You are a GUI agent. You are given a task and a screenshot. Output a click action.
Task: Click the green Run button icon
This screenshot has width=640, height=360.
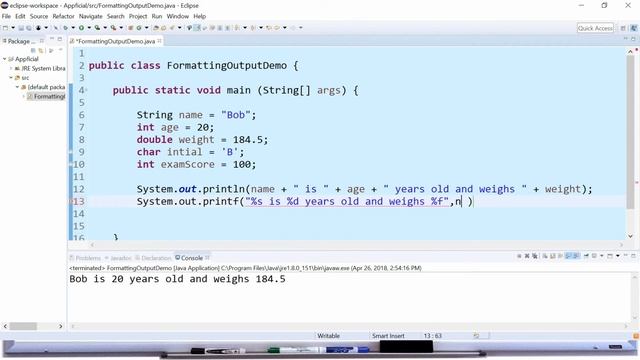coord(81,28)
